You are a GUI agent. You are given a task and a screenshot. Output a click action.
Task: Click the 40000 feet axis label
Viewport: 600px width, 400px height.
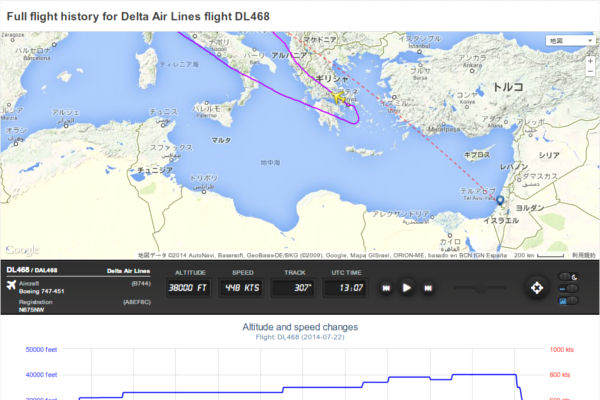tap(41, 375)
